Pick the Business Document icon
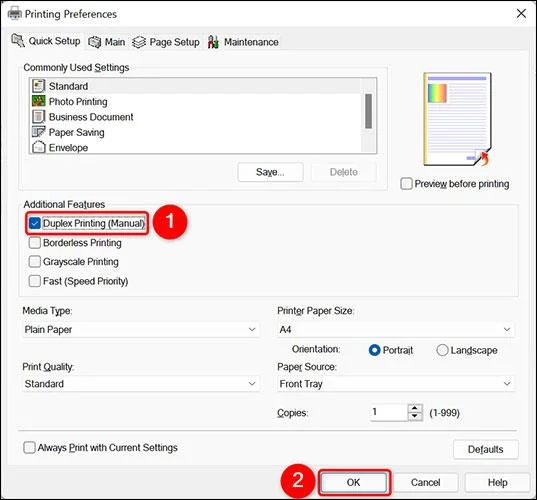 pos(38,116)
